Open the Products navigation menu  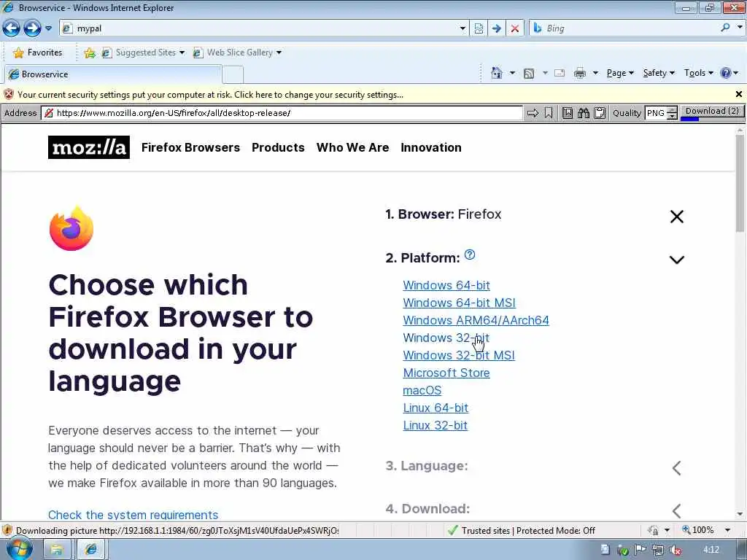point(278,147)
